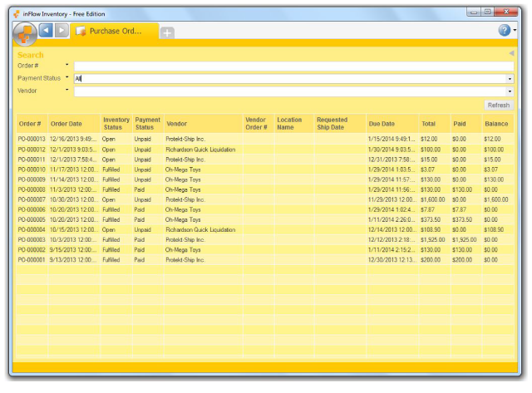Viewport: 532px width, 393px height.
Task: Click Richardson Quick Liquidation in PO-000012 row
Action: click(x=200, y=150)
